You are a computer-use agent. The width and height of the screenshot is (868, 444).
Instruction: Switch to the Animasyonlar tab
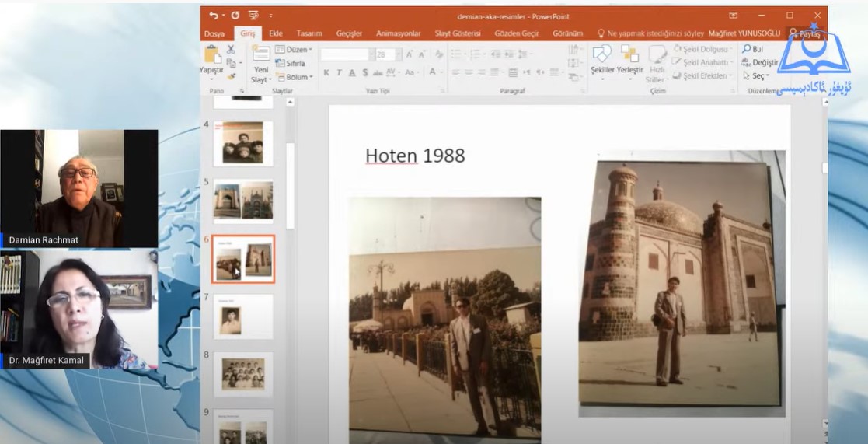(398, 33)
